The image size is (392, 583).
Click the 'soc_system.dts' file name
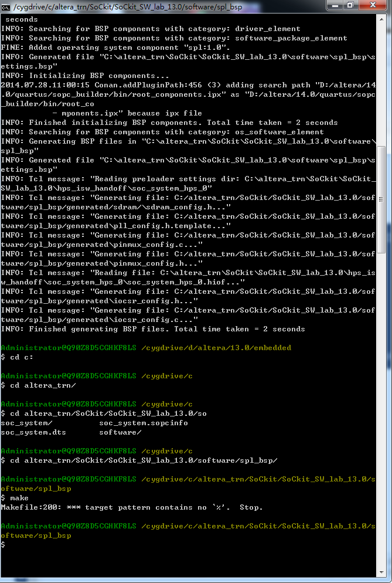point(33,432)
